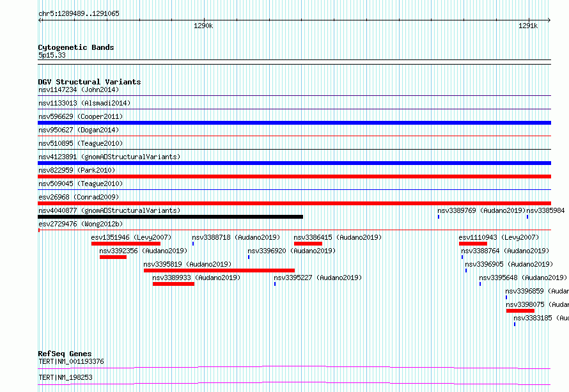Click the nsv1133013 (Alsmadi2014) variant label

pos(84,103)
